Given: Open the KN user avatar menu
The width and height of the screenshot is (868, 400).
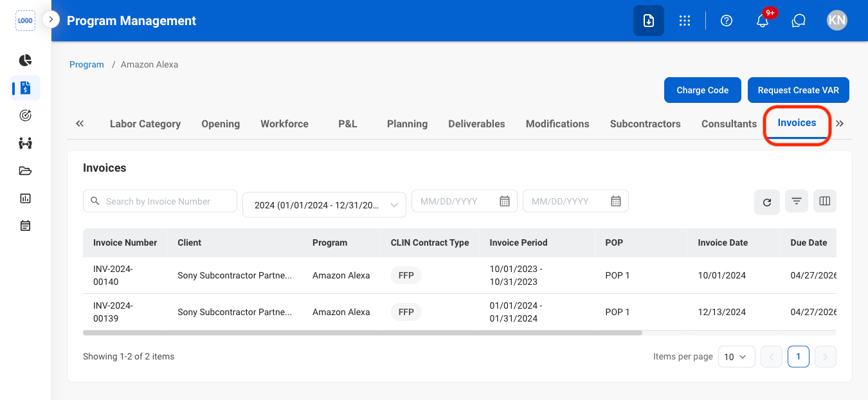Looking at the screenshot, I should [837, 21].
